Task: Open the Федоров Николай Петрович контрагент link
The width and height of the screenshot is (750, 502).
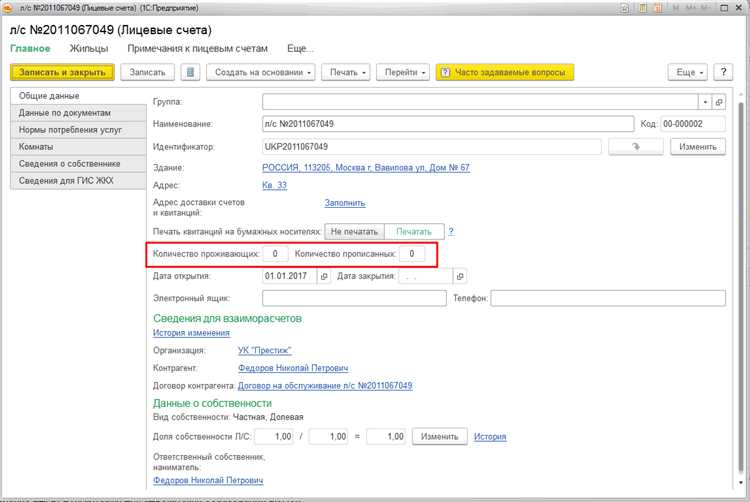Action: (292, 367)
